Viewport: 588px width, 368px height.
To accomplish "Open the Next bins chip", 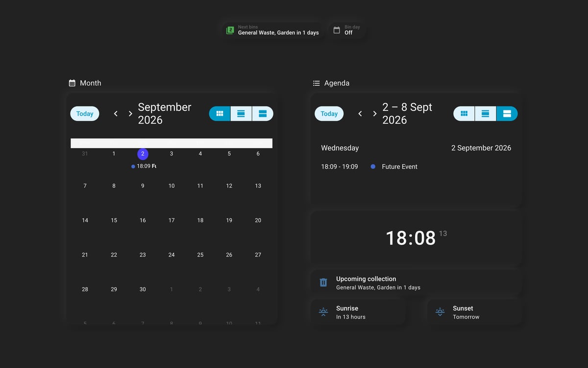I will pyautogui.click(x=273, y=30).
